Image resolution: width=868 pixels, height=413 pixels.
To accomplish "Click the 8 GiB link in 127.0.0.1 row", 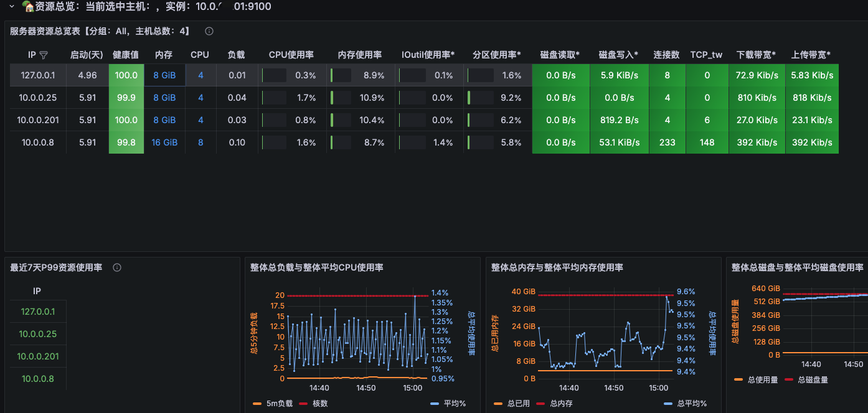I will tap(164, 75).
